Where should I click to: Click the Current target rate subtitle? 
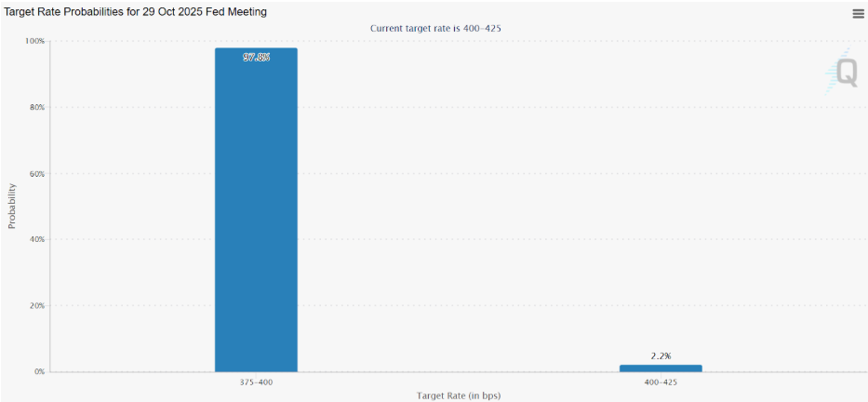pyautogui.click(x=435, y=28)
